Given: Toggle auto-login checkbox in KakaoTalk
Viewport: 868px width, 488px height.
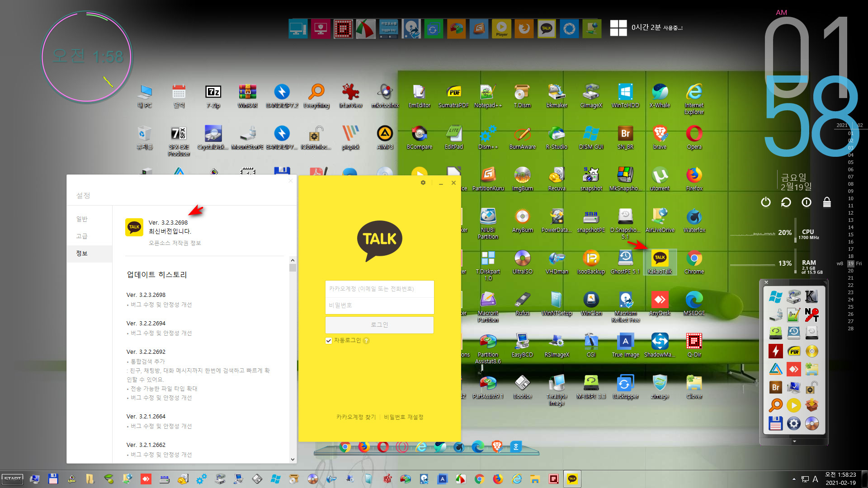Looking at the screenshot, I should pyautogui.click(x=329, y=341).
